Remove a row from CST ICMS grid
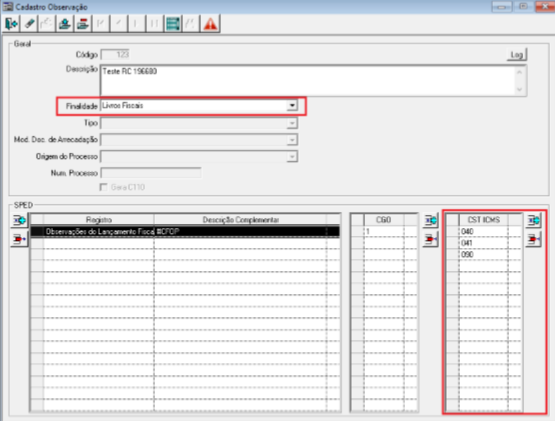 click(x=533, y=240)
